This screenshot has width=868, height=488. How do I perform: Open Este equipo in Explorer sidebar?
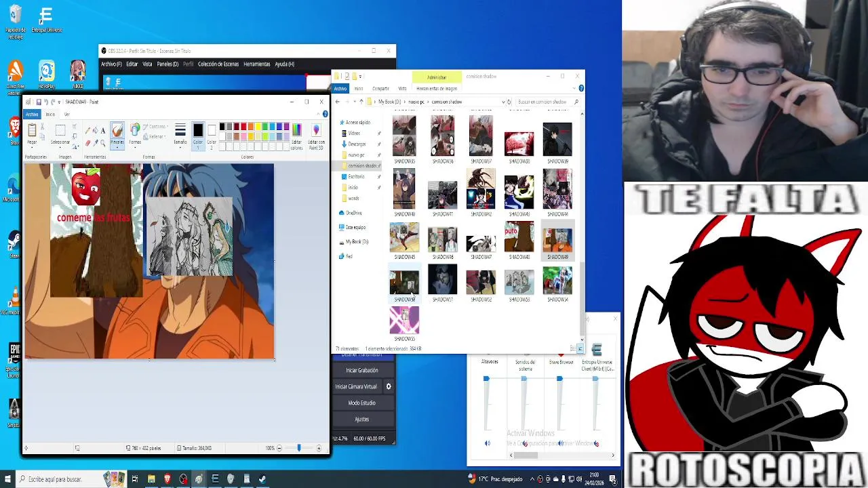[355, 227]
